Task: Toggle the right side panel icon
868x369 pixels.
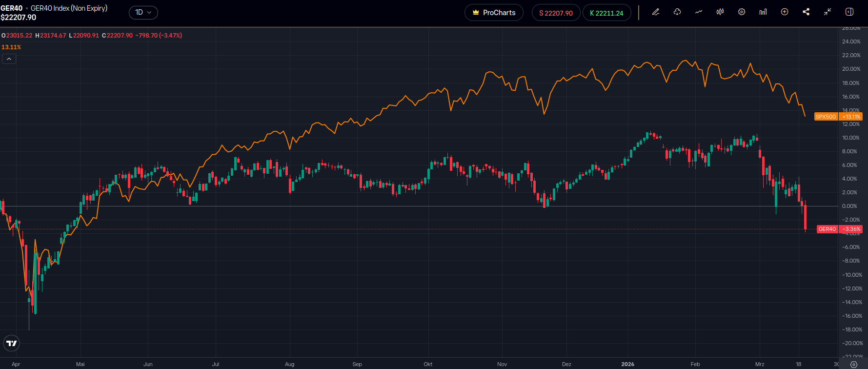Action: coord(849,12)
